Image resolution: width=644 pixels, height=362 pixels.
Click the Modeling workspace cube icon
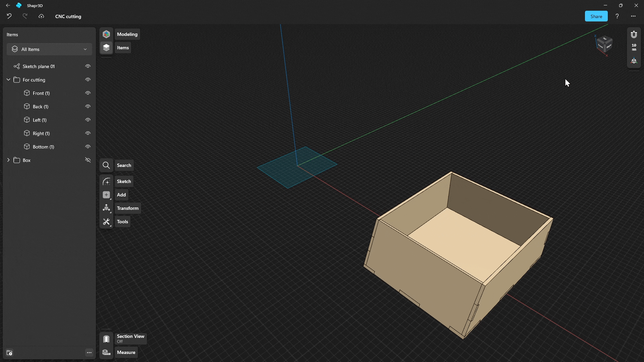pyautogui.click(x=106, y=34)
